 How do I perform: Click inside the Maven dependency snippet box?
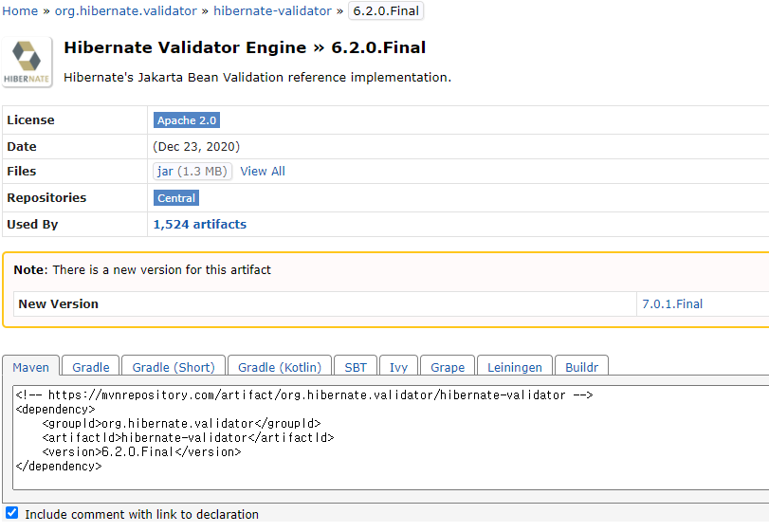point(391,437)
